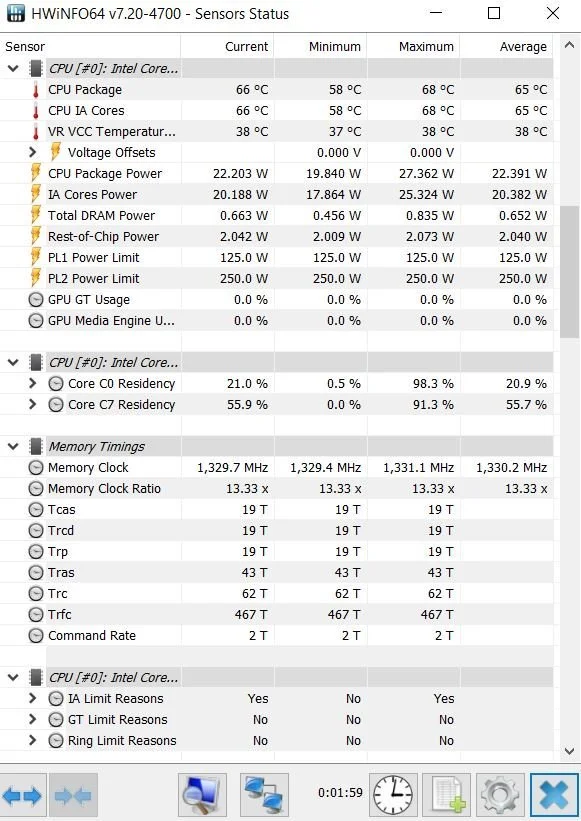
Task: Click the clock reset timer icon
Action: [x=393, y=795]
